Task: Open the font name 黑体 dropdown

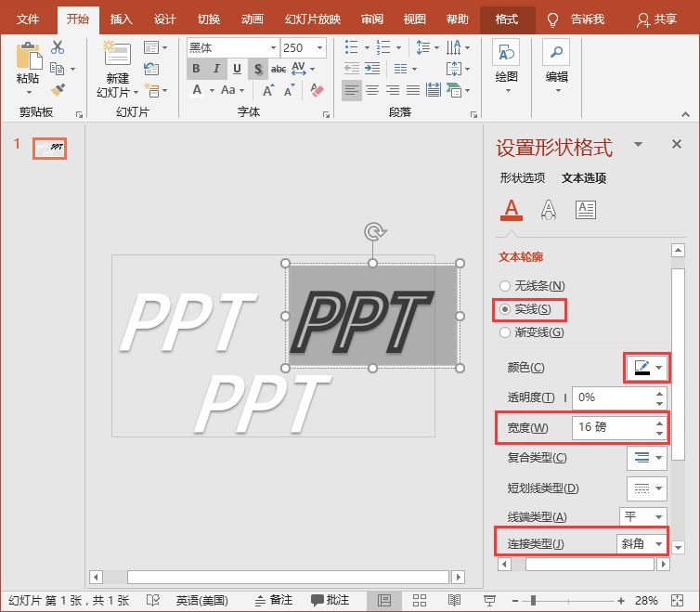Action: click(x=273, y=47)
